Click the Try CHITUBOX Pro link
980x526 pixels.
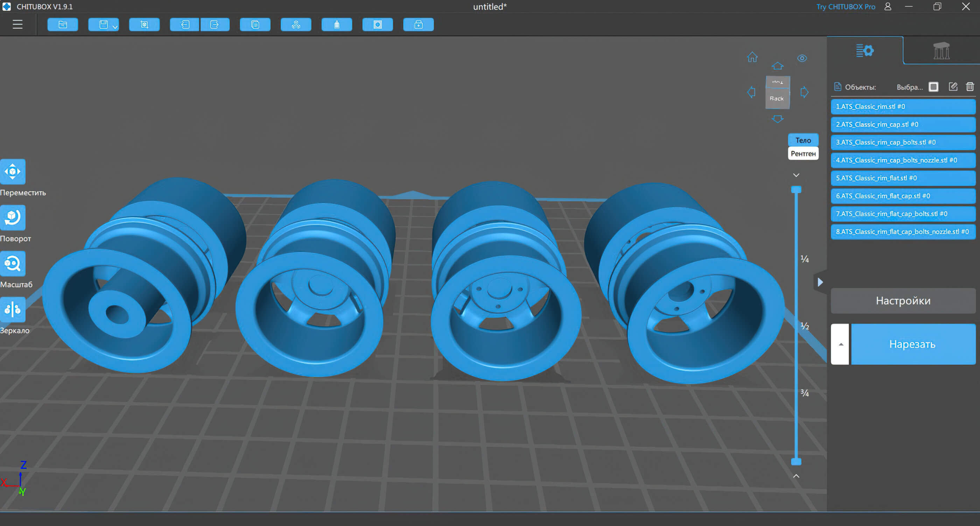(845, 7)
